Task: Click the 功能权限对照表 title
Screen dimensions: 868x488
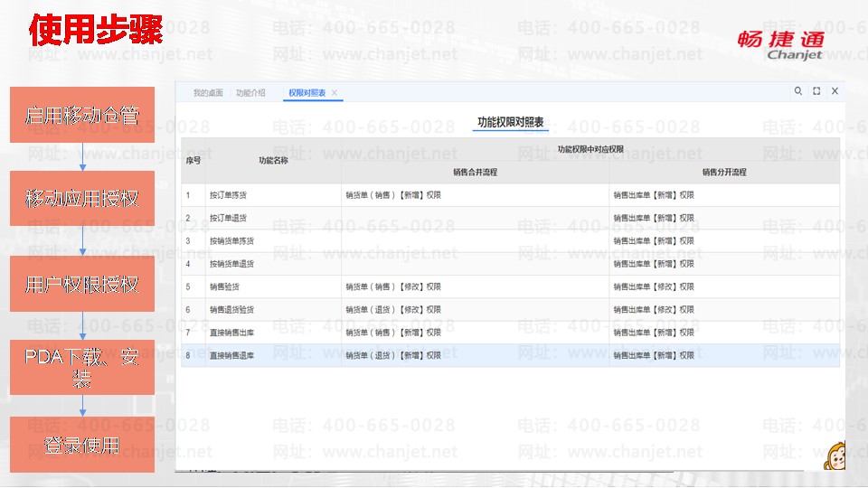Action: [x=510, y=122]
